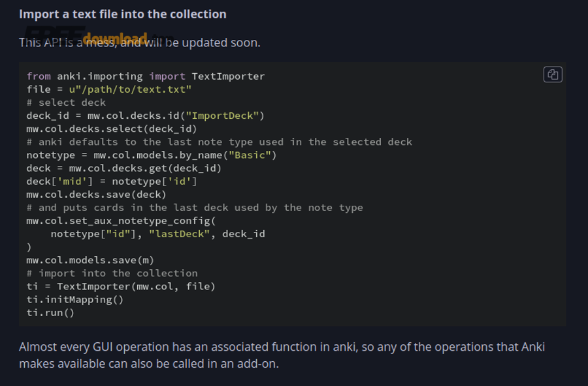This screenshot has height=386, width=588.
Task: Click the copy code icon
Action: pyautogui.click(x=553, y=74)
